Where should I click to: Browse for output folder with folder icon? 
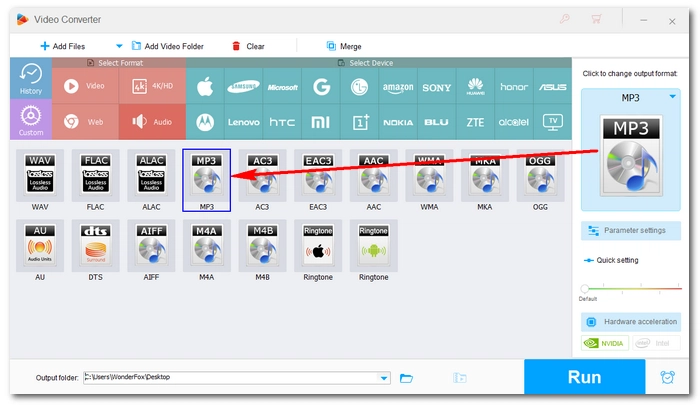point(406,378)
